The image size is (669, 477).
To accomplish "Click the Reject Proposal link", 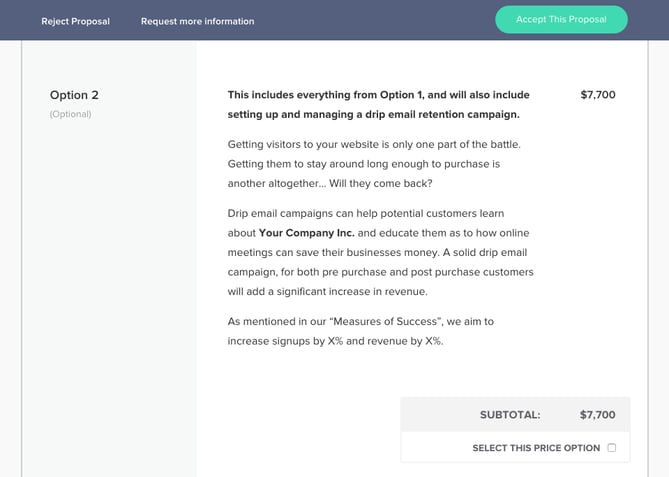I will point(75,21).
